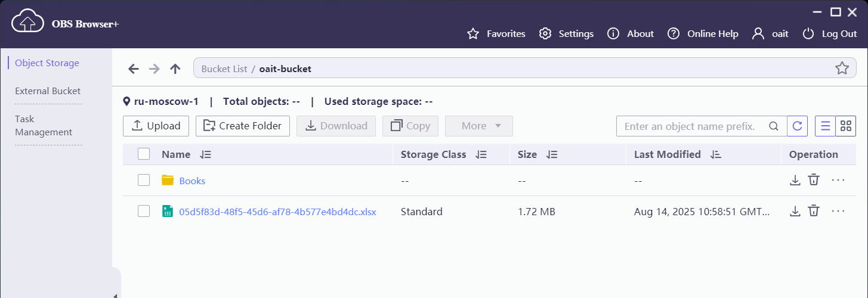Download the xlsx file
Image resolution: width=868 pixels, height=298 pixels.
pos(795,210)
